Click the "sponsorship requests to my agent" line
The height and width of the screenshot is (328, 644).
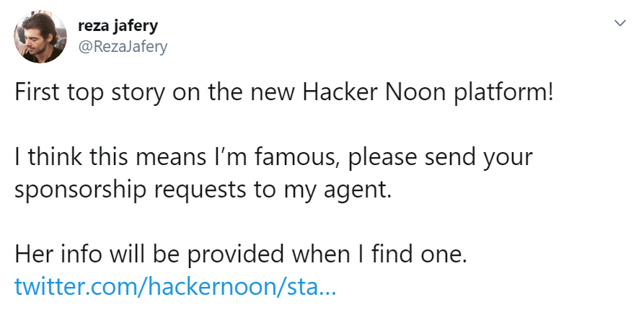click(203, 190)
